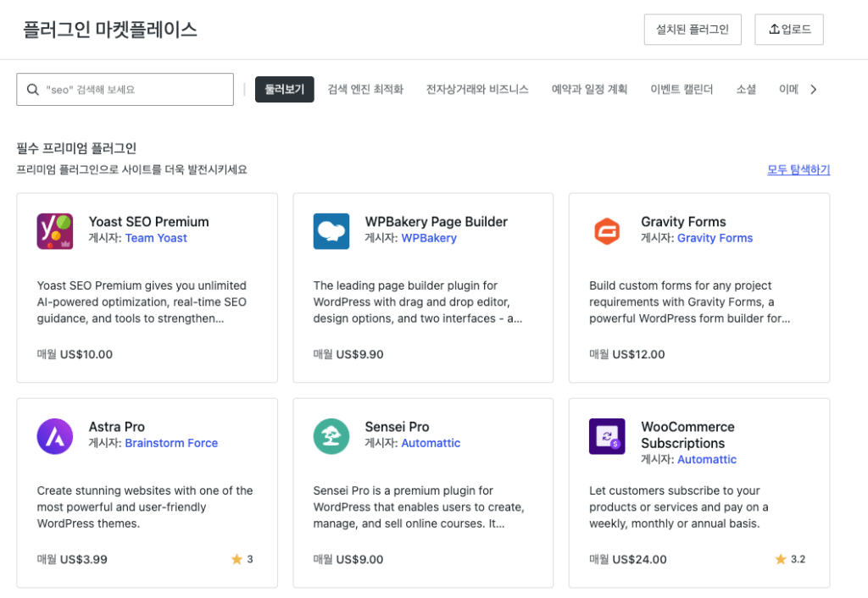The height and width of the screenshot is (598, 868).
Task: Open the Gravity Forms plugin title
Action: [x=683, y=222]
